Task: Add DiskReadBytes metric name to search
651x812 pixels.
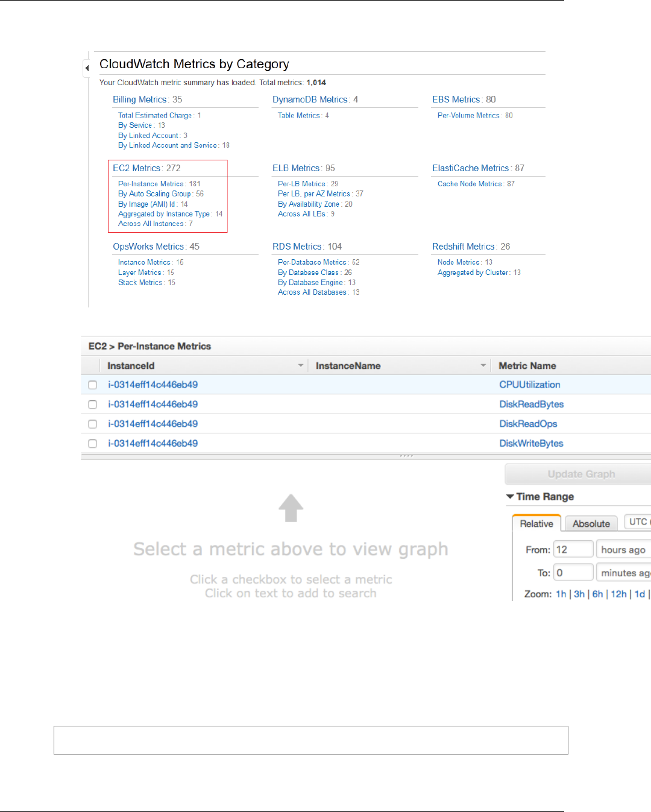Action: tap(532, 404)
